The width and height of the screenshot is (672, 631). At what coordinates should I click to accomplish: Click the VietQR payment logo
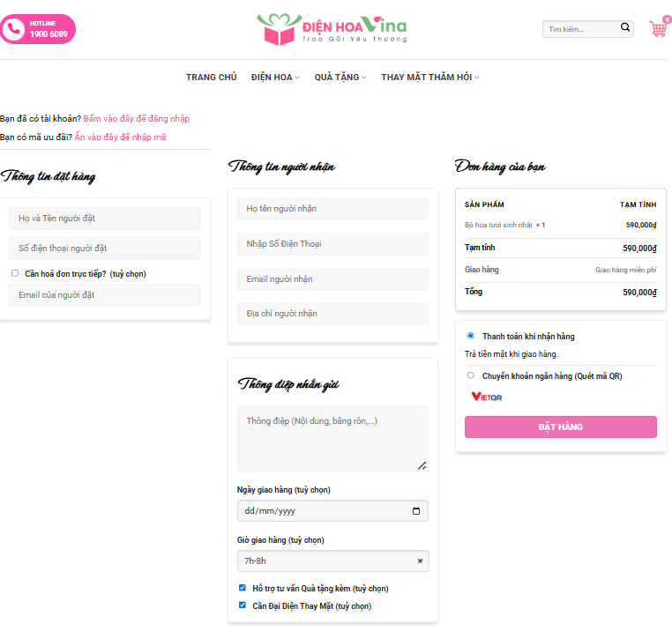487,397
